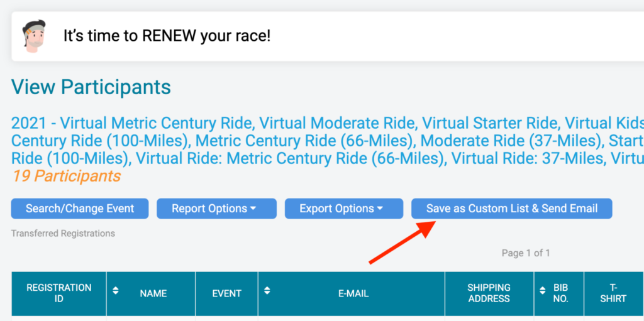
Task: Click the mascot avatar icon in banner
Action: click(34, 36)
